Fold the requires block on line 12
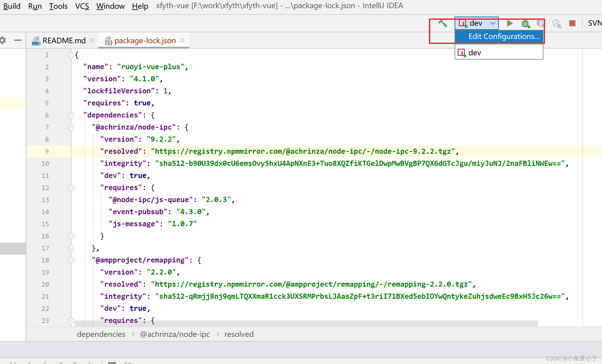Screen dimensions: 602x364 click(71, 188)
